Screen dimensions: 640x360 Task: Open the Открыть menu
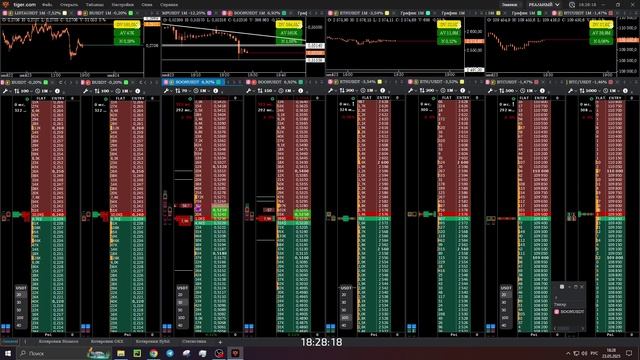pos(69,4)
